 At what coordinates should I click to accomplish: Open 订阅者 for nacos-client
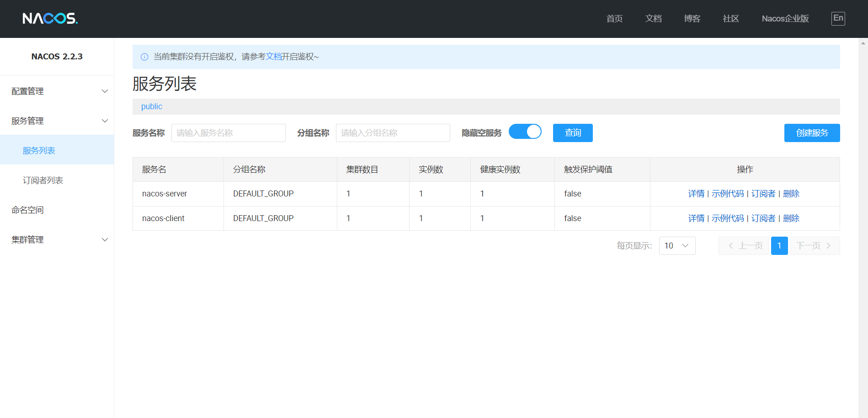[763, 218]
